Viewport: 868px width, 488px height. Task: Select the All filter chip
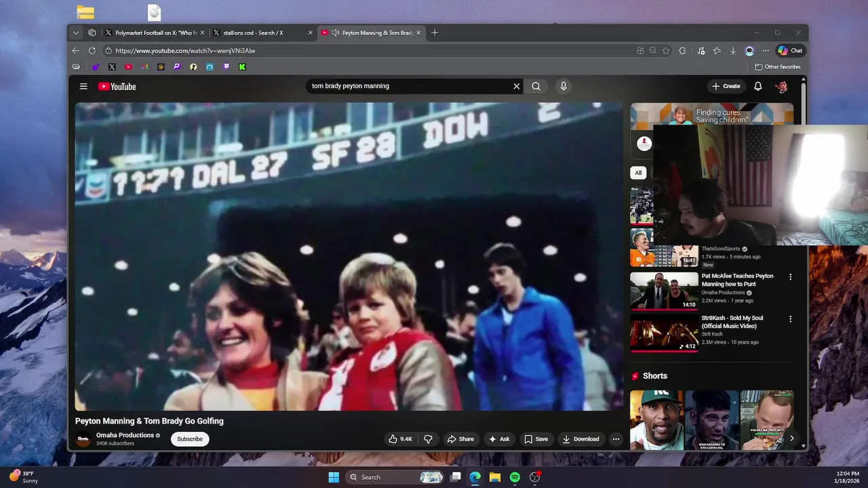click(x=638, y=172)
